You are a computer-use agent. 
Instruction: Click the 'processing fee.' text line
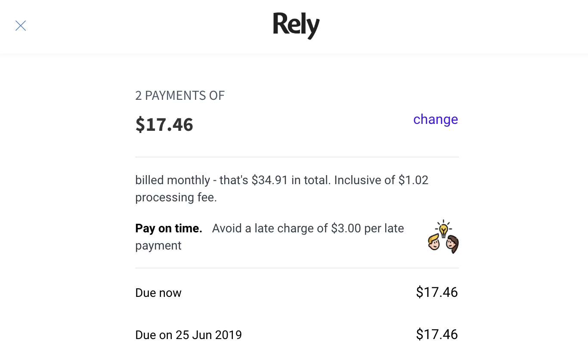pos(176,197)
